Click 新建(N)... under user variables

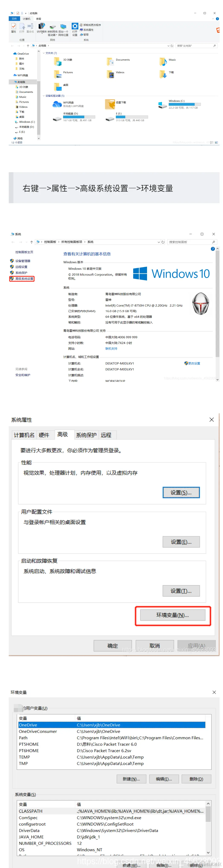pyautogui.click(x=131, y=779)
